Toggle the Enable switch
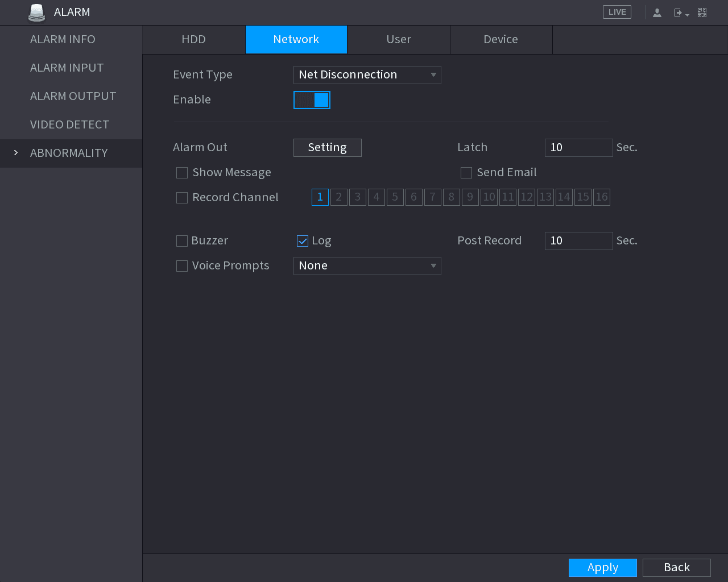728x582 pixels. pyautogui.click(x=312, y=100)
